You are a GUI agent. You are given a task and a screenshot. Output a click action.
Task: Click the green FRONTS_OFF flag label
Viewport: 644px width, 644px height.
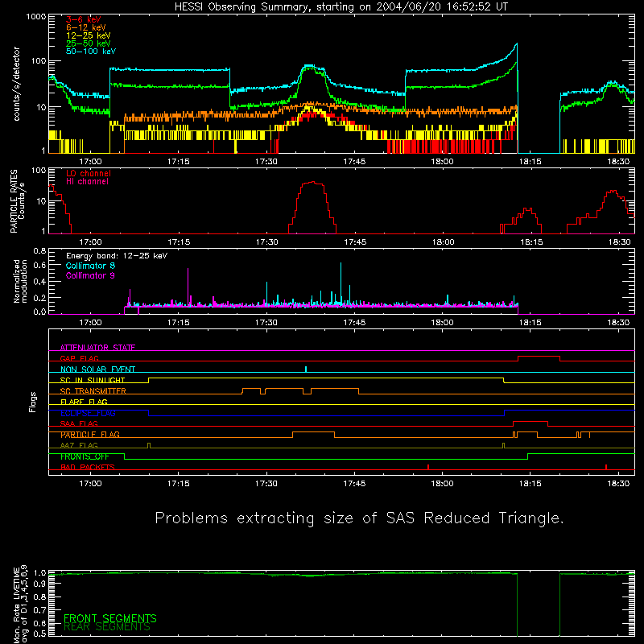coord(85,456)
